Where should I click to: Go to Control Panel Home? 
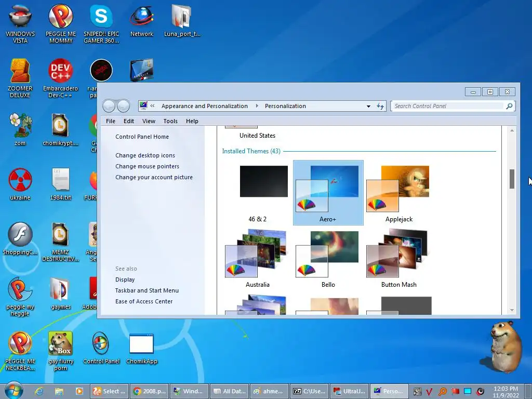tap(142, 137)
